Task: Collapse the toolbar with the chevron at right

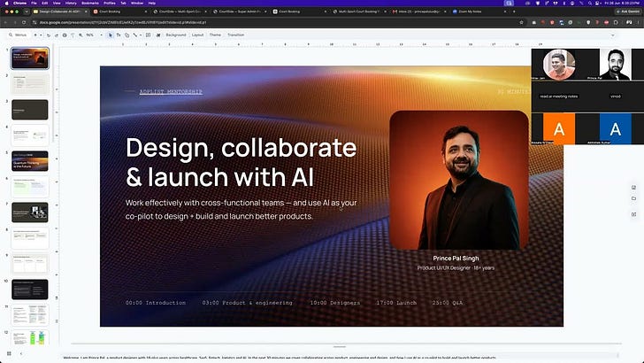Action: point(613,35)
